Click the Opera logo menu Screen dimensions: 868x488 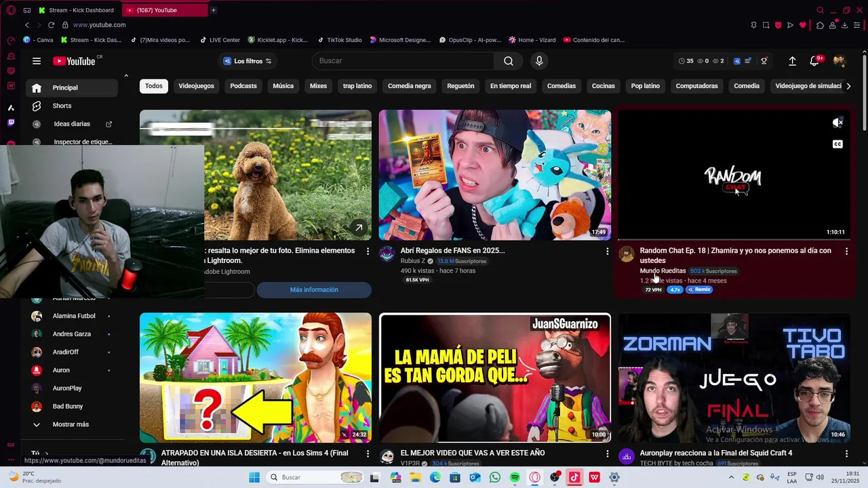click(x=11, y=10)
